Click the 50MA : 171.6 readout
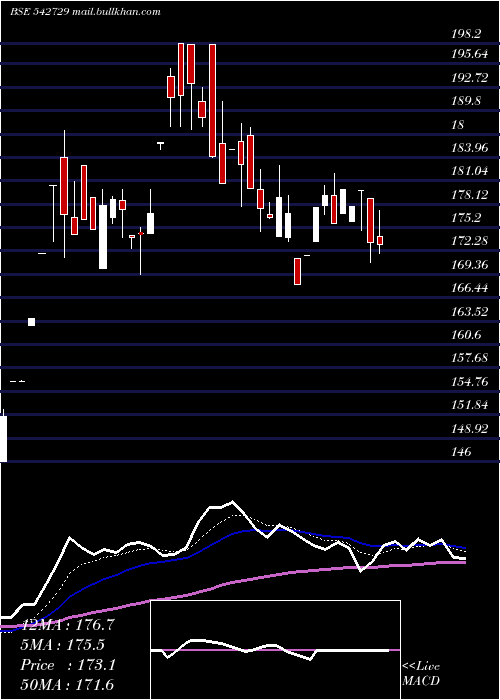Screen dimensions: 500x700 67,685
